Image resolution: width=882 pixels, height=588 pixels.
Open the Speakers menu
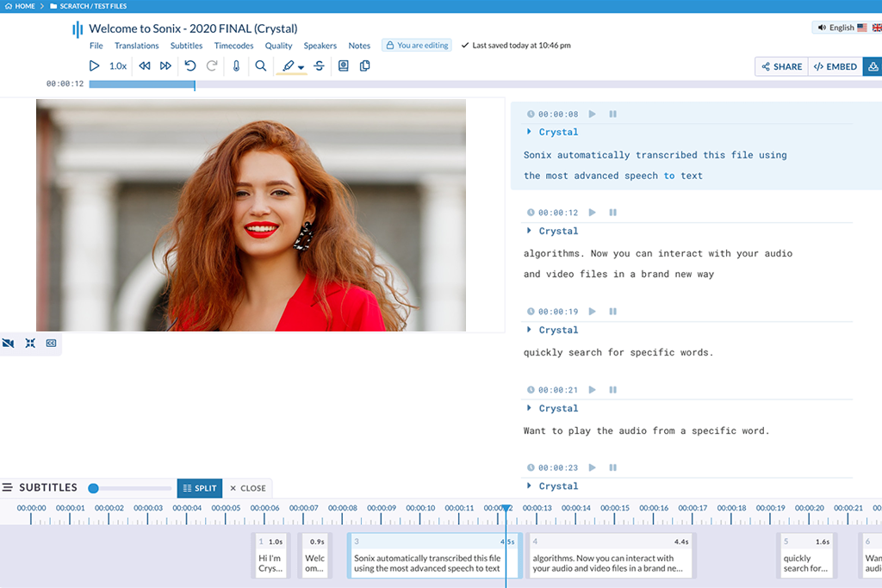pyautogui.click(x=320, y=46)
